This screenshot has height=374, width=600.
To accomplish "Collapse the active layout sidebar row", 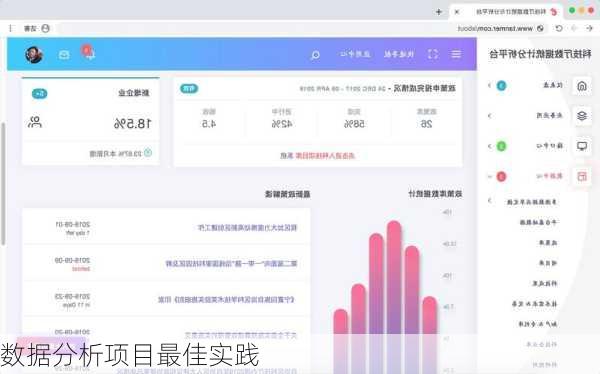I will 489,176.
